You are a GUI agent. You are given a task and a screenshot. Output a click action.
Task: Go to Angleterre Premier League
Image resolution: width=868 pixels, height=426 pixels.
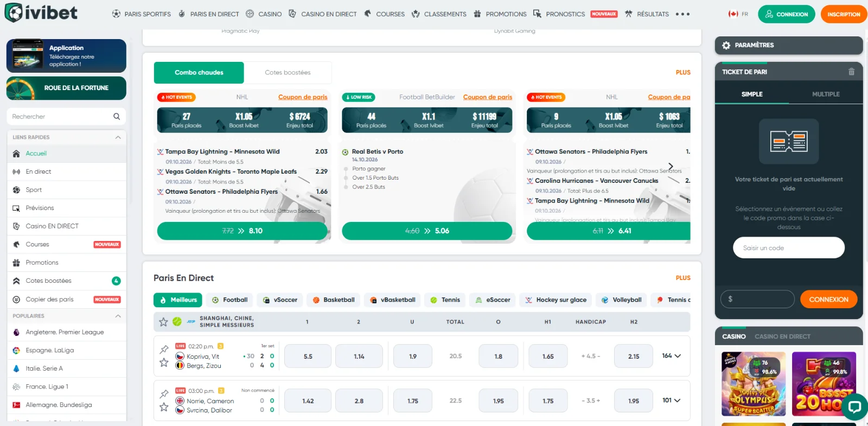click(x=67, y=332)
